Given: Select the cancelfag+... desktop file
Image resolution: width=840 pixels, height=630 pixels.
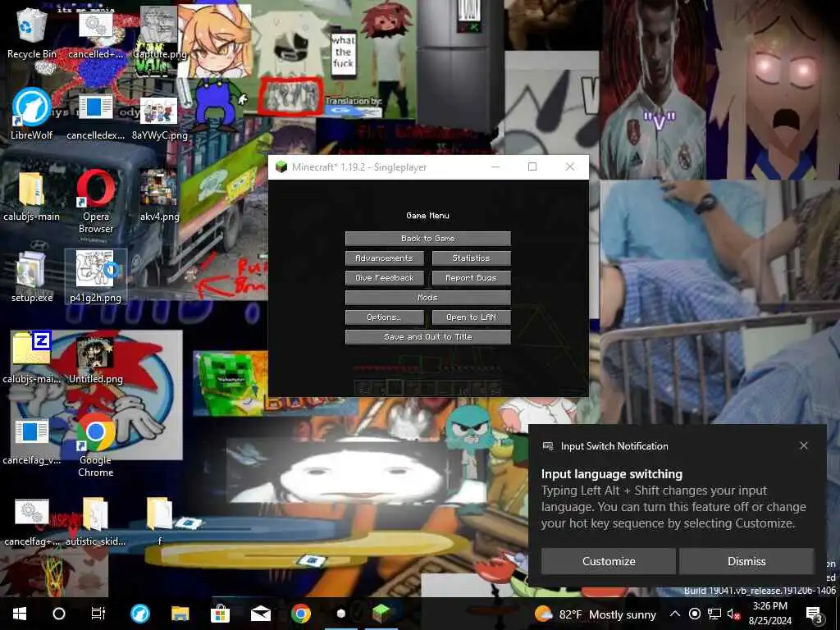Looking at the screenshot, I should tap(32, 523).
